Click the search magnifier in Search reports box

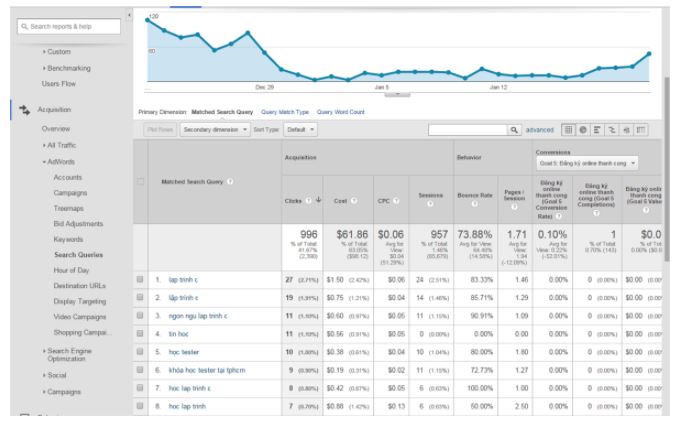(x=25, y=26)
